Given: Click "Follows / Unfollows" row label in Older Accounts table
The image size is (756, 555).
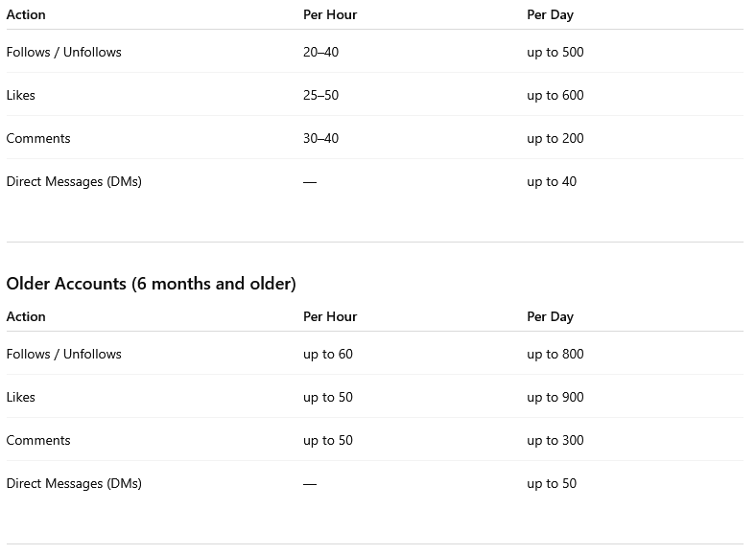Looking at the screenshot, I should [63, 355].
